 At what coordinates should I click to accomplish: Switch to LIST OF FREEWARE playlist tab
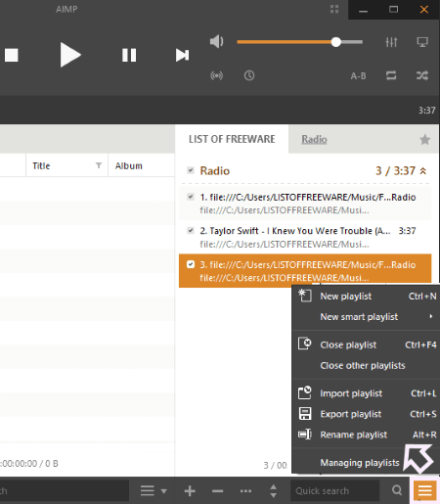[232, 139]
